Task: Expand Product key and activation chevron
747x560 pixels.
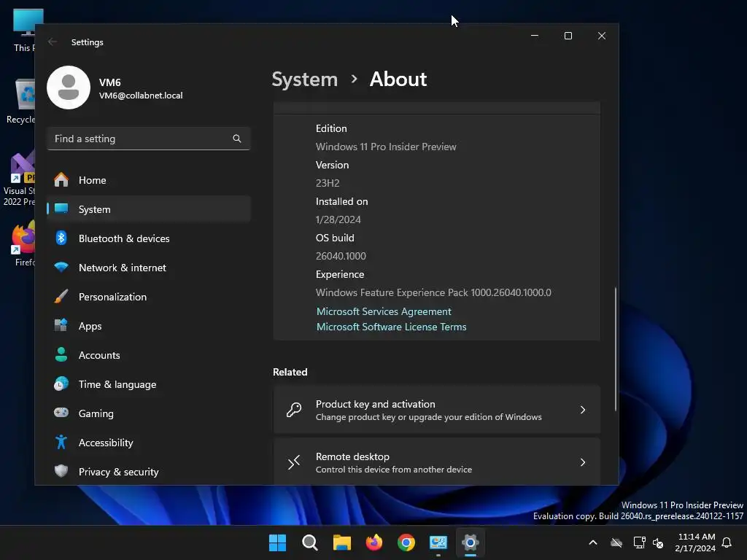Action: tap(583, 410)
